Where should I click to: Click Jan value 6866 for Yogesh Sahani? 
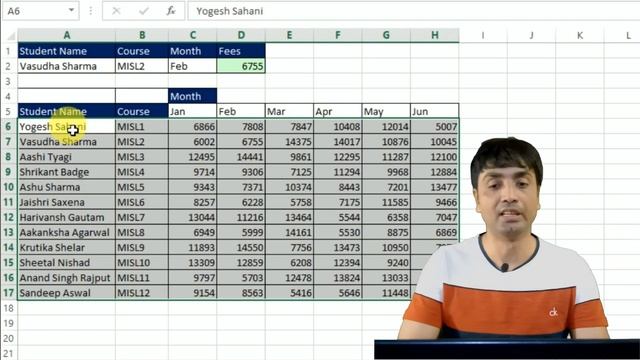(x=193, y=127)
